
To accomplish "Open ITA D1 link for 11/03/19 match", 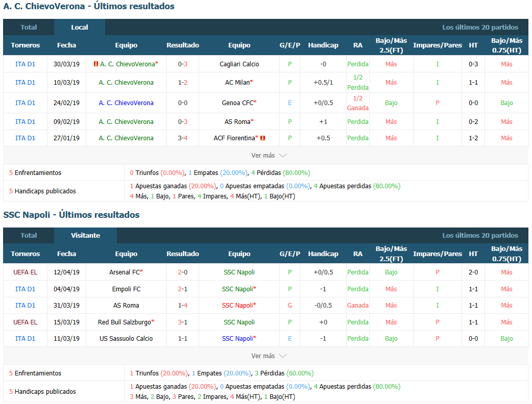I will (x=25, y=339).
